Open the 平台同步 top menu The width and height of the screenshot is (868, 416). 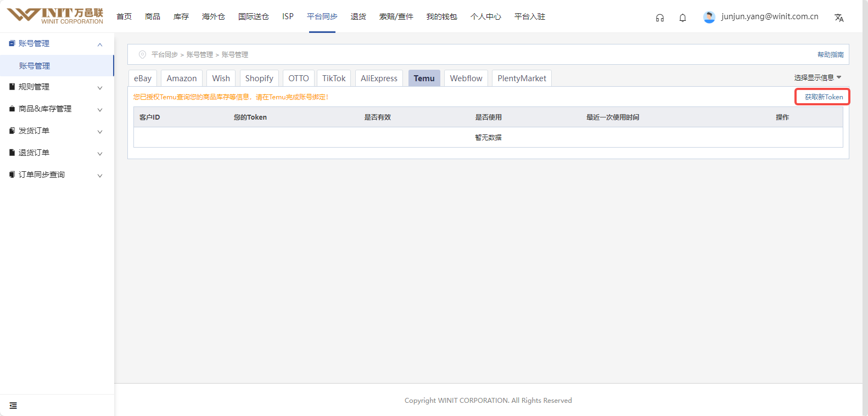pyautogui.click(x=322, y=16)
